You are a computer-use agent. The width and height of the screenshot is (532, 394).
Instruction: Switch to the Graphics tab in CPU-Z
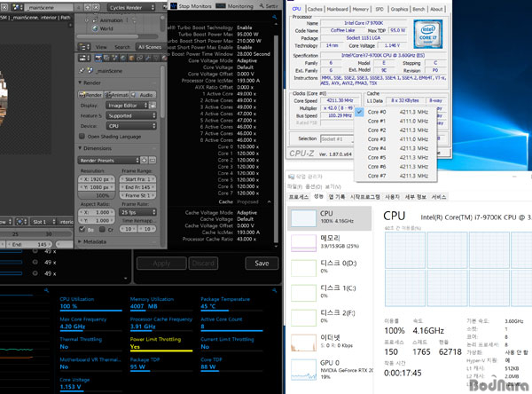point(399,9)
